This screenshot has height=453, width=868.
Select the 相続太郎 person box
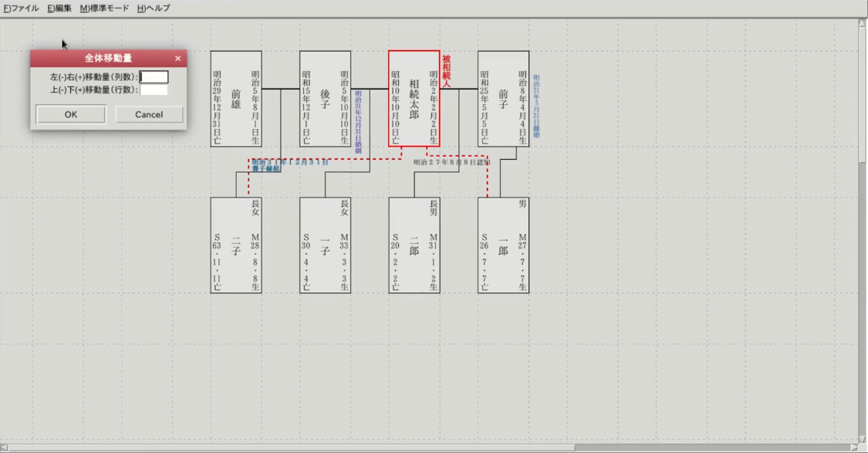pos(414,99)
